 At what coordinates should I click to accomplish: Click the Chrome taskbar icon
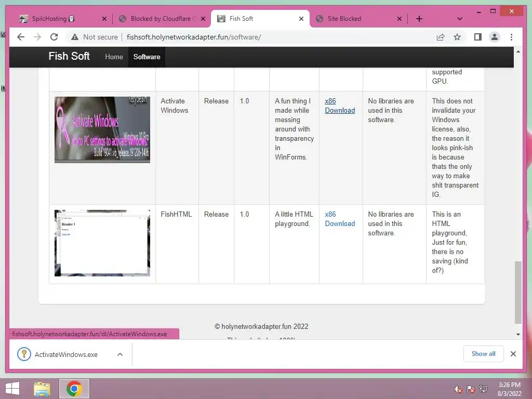click(x=74, y=389)
